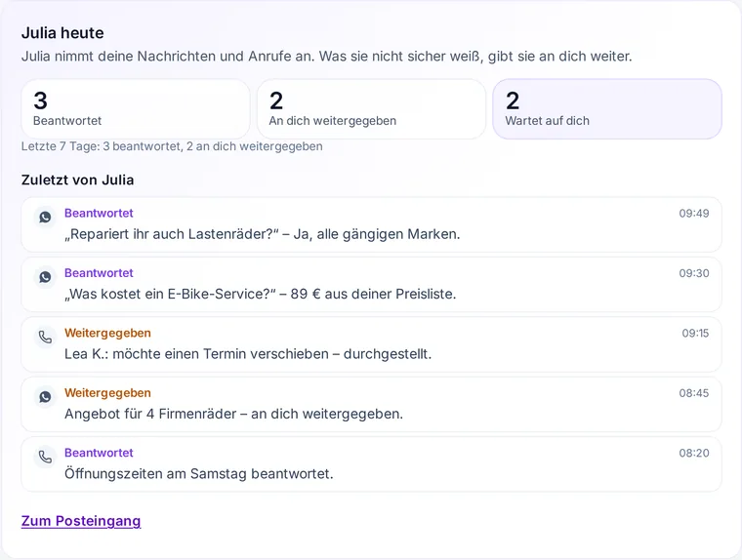Click Beantwortet label on Lastenräder entry
This screenshot has width=742, height=560.
pos(99,214)
